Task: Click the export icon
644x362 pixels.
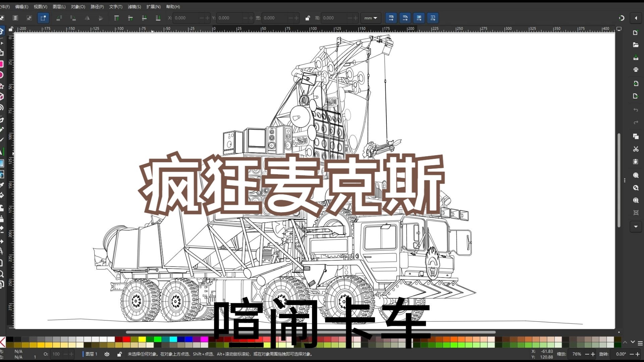Action: 636,96
